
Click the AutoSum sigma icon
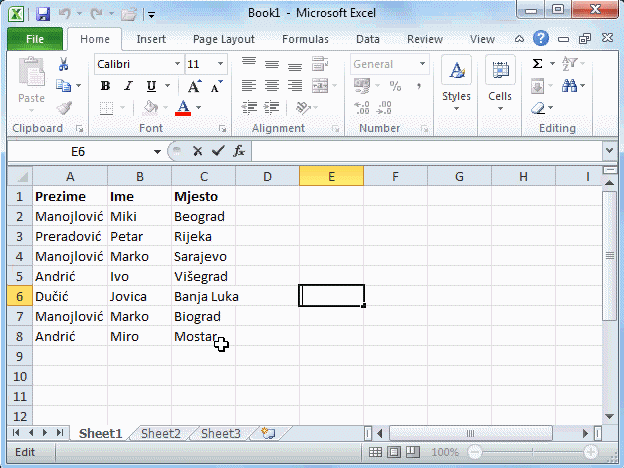coord(537,63)
